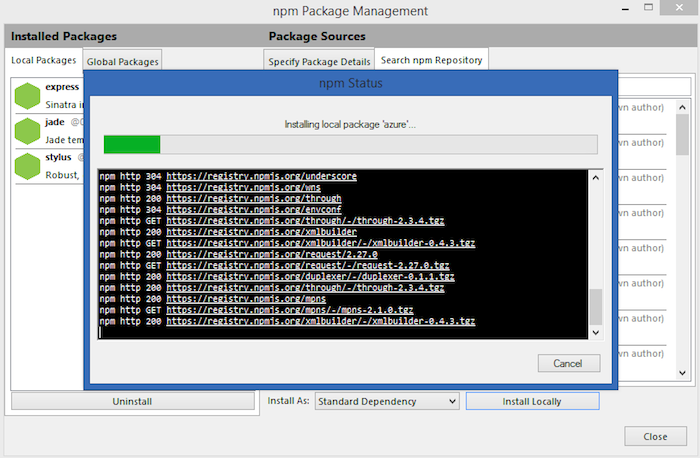Close the npm Package Management window
The height and width of the screenshot is (458, 700).
[655, 436]
